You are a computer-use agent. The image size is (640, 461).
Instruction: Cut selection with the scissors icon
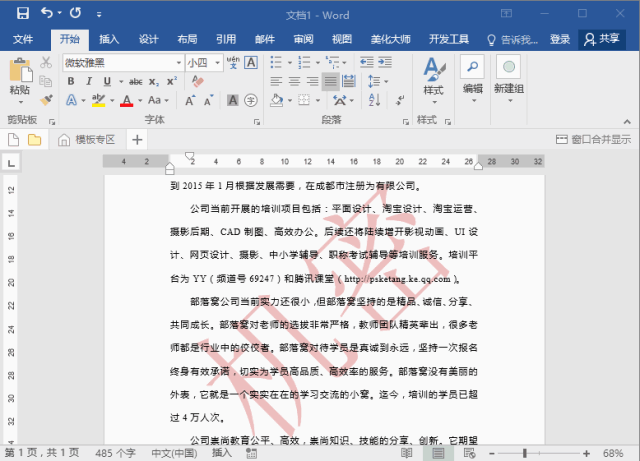(46, 62)
